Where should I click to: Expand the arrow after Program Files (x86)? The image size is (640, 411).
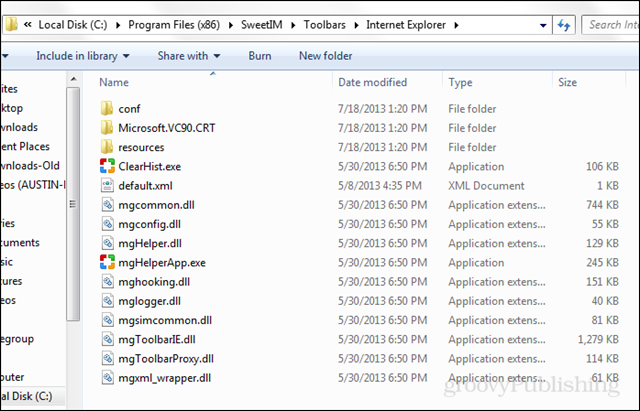pos(231,25)
